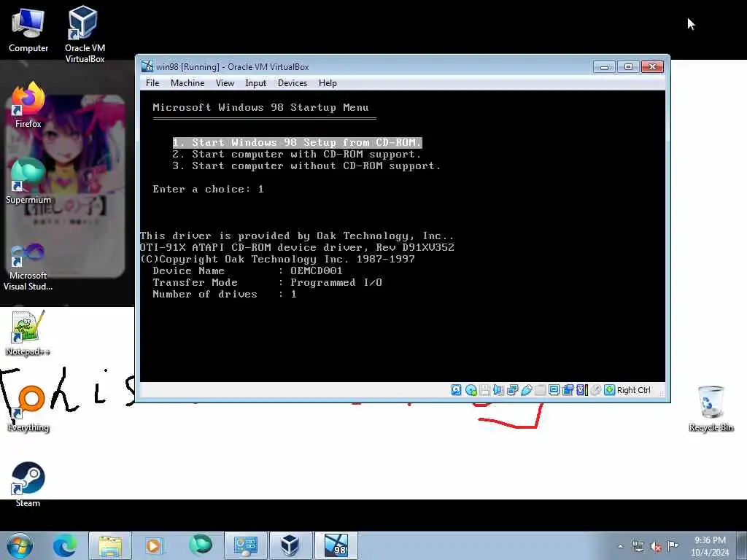This screenshot has height=560, width=747.
Task: Click the floppy disk status icon
Action: coord(485,390)
